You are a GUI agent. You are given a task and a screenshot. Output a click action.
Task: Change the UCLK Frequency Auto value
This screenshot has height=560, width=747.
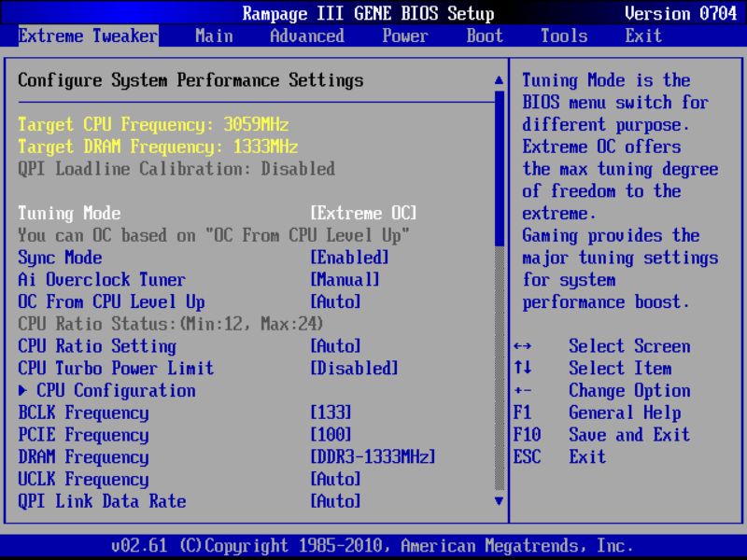click(x=335, y=479)
